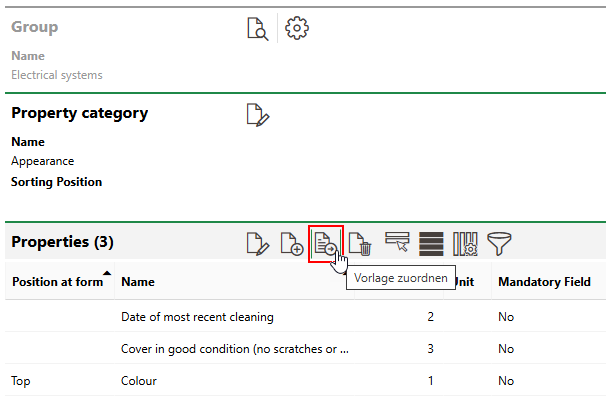Open column configuration settings
The width and height of the screenshot is (606, 415).
[465, 243]
